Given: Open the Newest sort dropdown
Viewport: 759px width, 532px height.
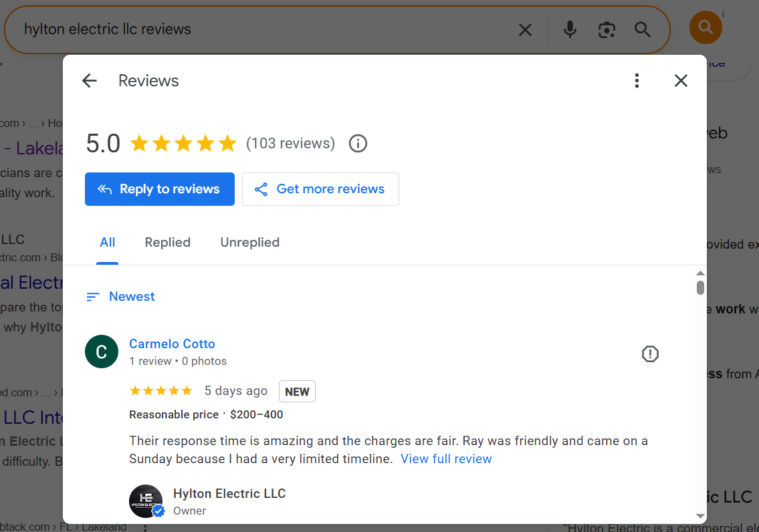Looking at the screenshot, I should 120,296.
